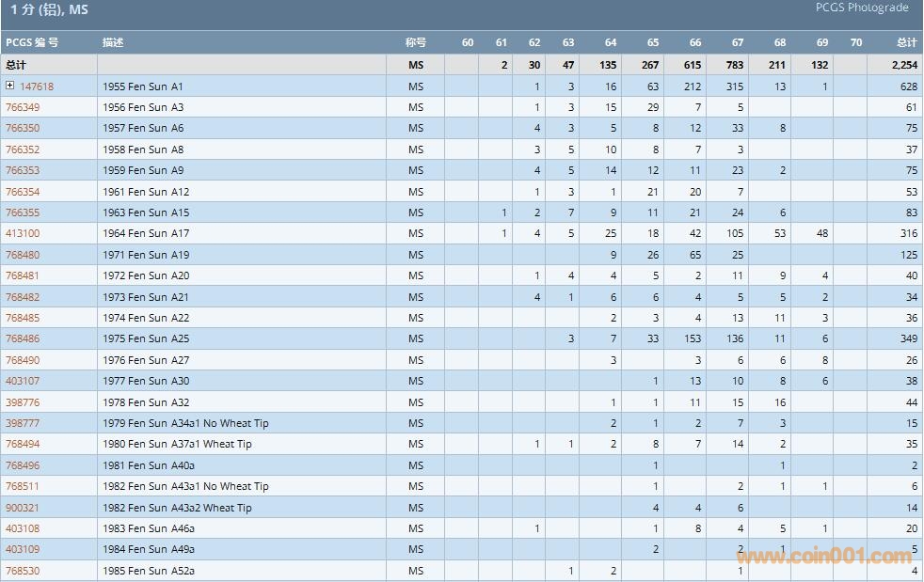The image size is (924, 582).
Task: Open the PCGS Photograde link
Action: click(861, 8)
